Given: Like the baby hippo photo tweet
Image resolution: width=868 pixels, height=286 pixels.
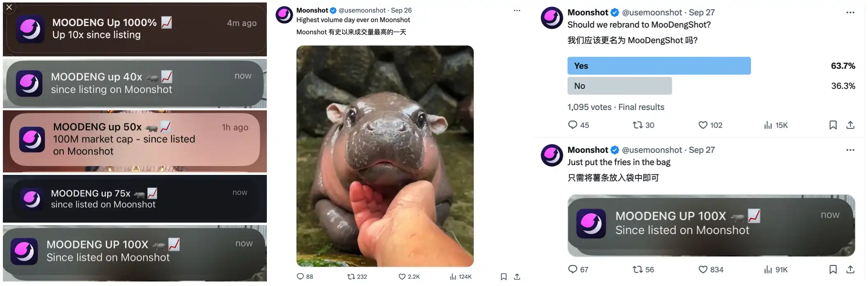Looking at the screenshot, I should [402, 277].
